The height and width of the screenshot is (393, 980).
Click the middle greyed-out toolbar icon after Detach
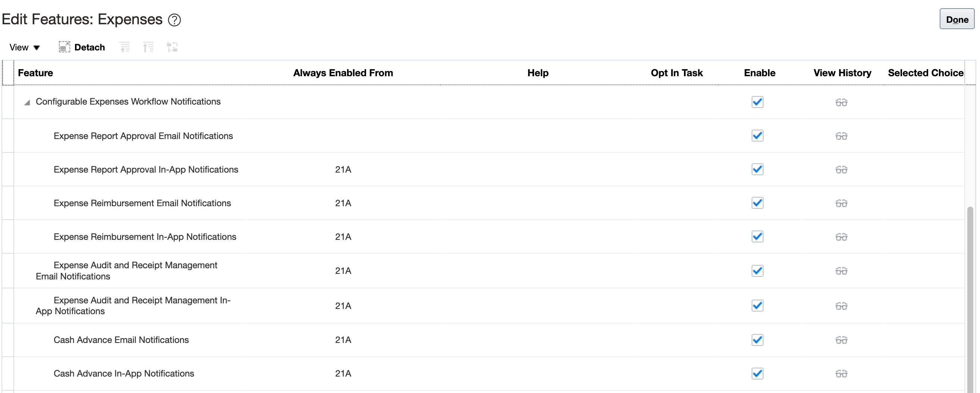point(149,47)
